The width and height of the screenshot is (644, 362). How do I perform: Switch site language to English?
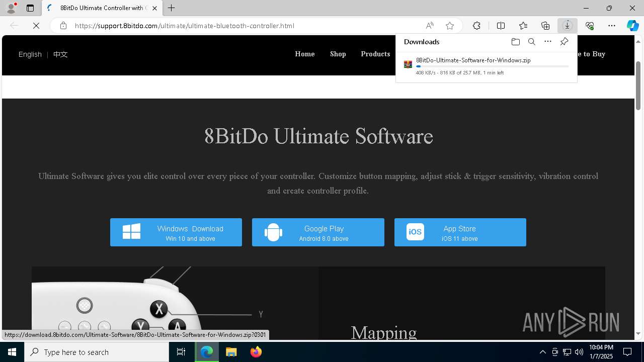tap(30, 54)
